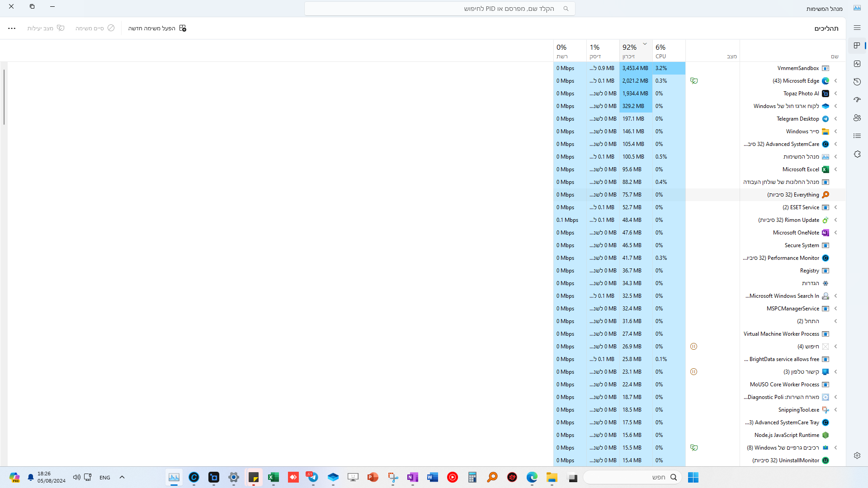Viewport: 868px width, 488px height.
Task: Open the Windows Start menu
Action: pyautogui.click(x=693, y=477)
